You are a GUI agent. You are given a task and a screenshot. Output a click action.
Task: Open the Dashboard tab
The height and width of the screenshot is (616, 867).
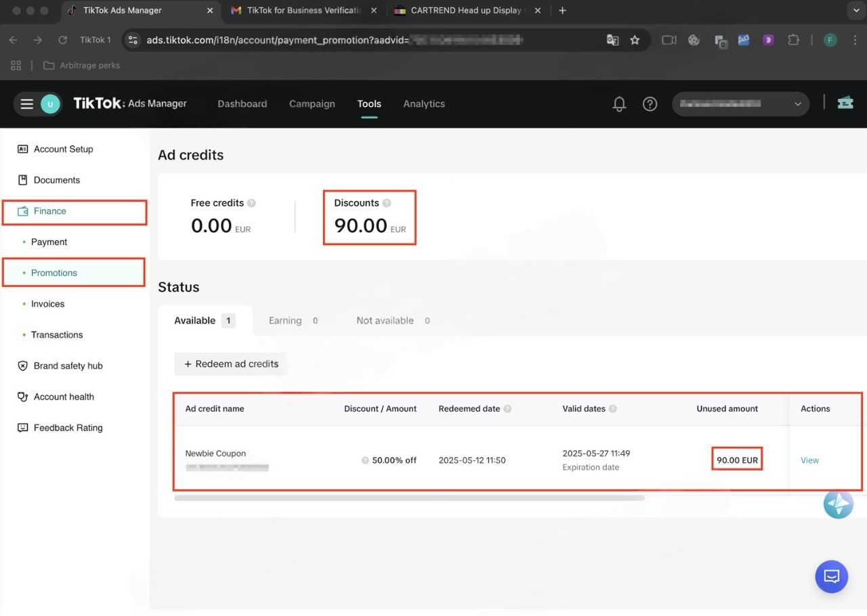pos(242,104)
